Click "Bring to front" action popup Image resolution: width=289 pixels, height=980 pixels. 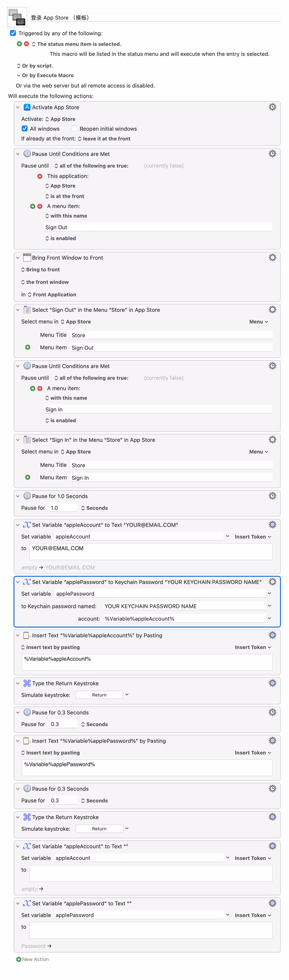click(x=40, y=270)
